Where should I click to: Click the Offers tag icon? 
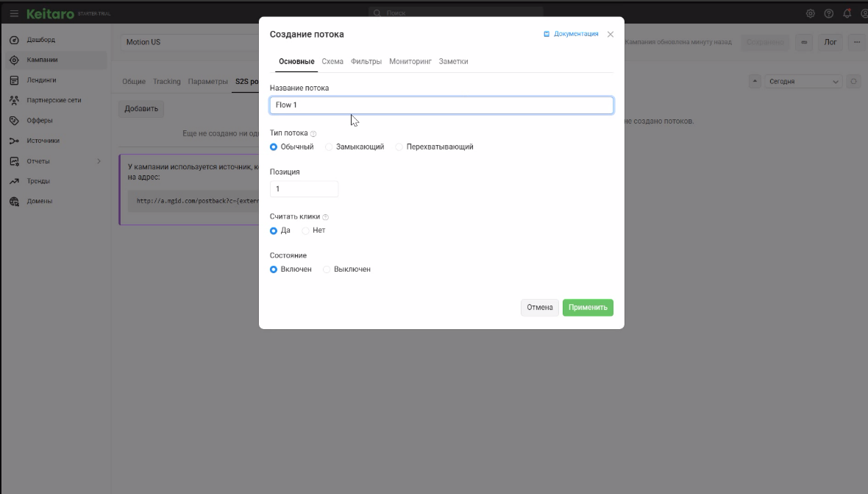pos(14,121)
